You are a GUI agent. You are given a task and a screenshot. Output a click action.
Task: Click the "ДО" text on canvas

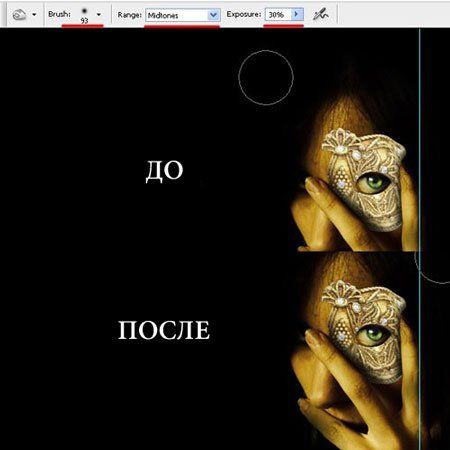[x=164, y=171]
